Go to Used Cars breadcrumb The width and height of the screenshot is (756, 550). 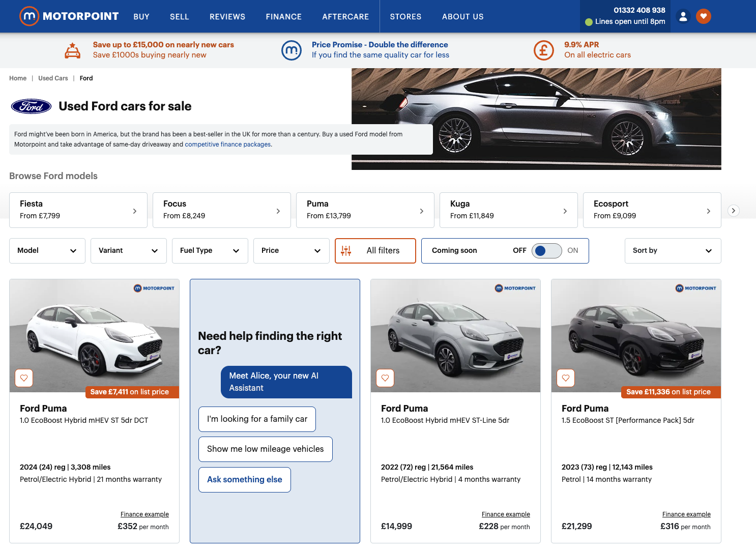click(x=53, y=78)
